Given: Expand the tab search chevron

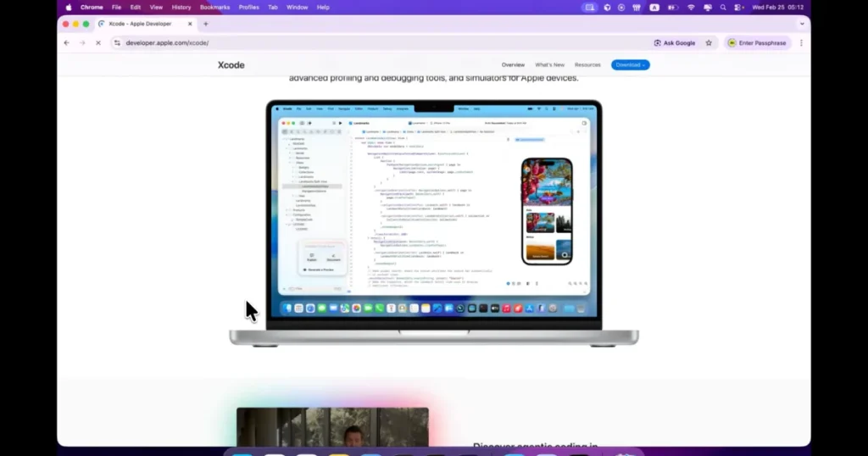Looking at the screenshot, I should 802,24.
